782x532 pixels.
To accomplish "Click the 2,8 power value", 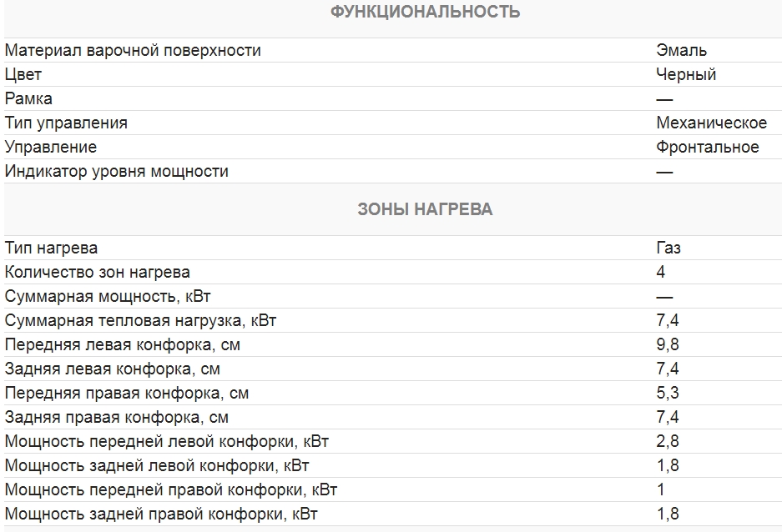I will pos(668,442).
